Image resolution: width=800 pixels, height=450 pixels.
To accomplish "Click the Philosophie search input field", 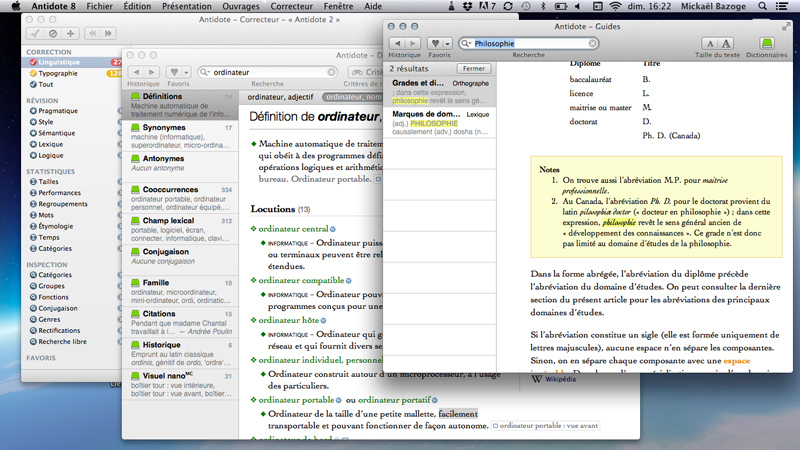I will tap(530, 43).
